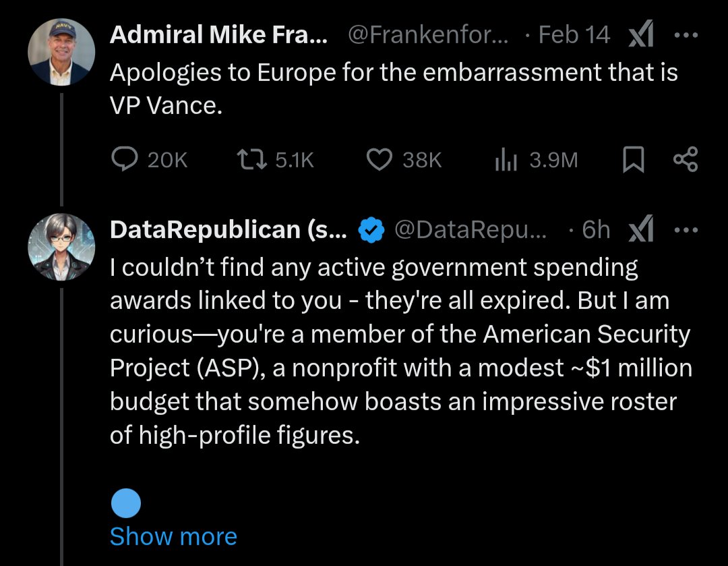Open DataRepublican's anime avatar
The image size is (728, 566).
coord(61,247)
